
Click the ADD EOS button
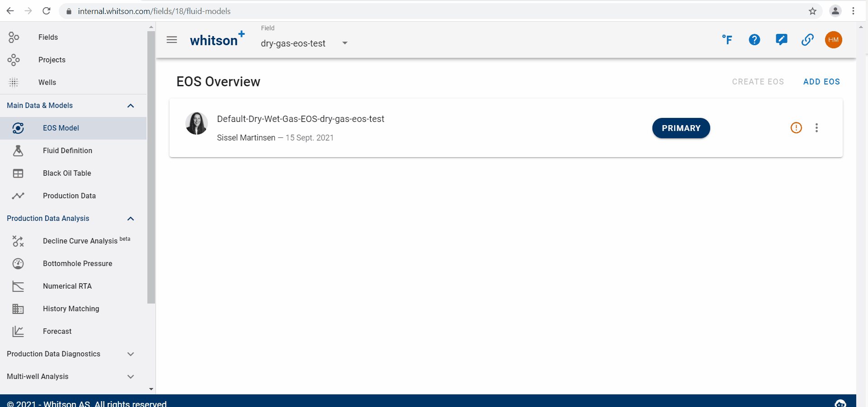(821, 82)
